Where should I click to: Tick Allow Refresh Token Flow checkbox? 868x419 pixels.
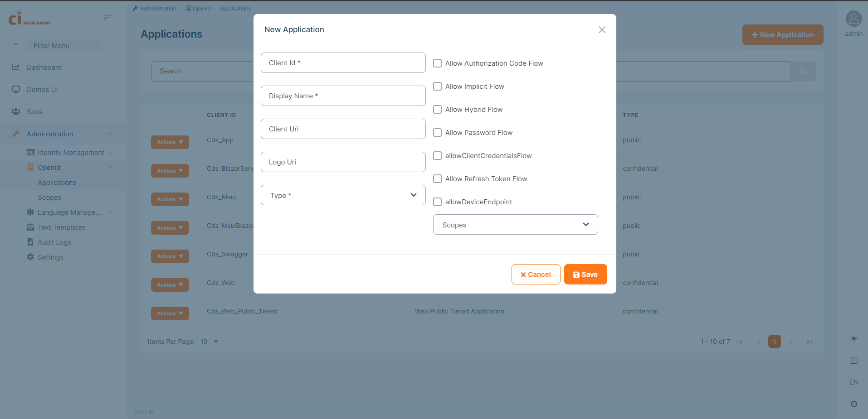tap(438, 179)
